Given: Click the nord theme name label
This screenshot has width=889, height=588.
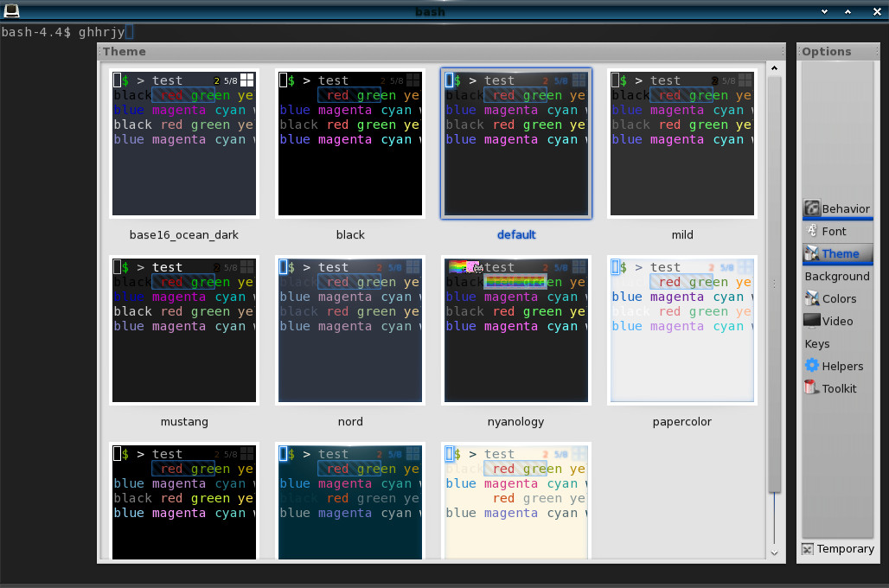Looking at the screenshot, I should pos(350,422).
